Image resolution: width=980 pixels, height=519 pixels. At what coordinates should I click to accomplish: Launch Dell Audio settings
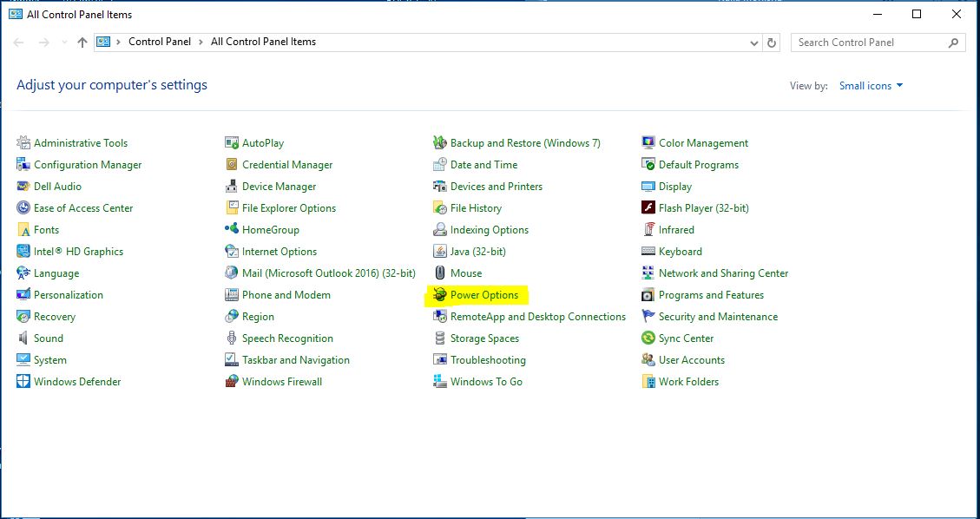(x=58, y=186)
